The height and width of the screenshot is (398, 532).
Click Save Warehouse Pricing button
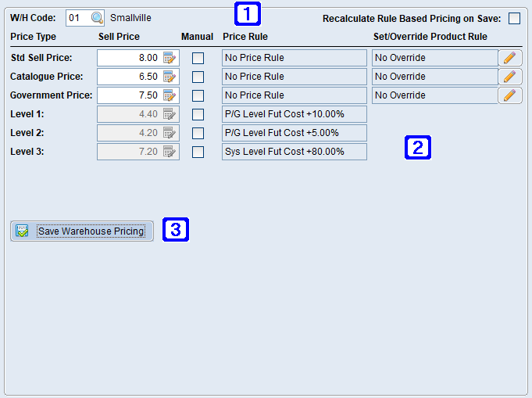82,231
